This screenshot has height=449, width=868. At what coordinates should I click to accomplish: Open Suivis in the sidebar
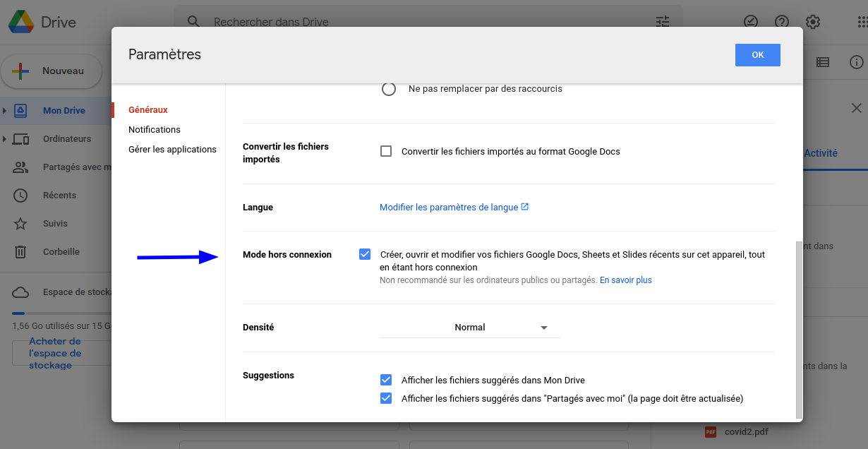[56, 224]
